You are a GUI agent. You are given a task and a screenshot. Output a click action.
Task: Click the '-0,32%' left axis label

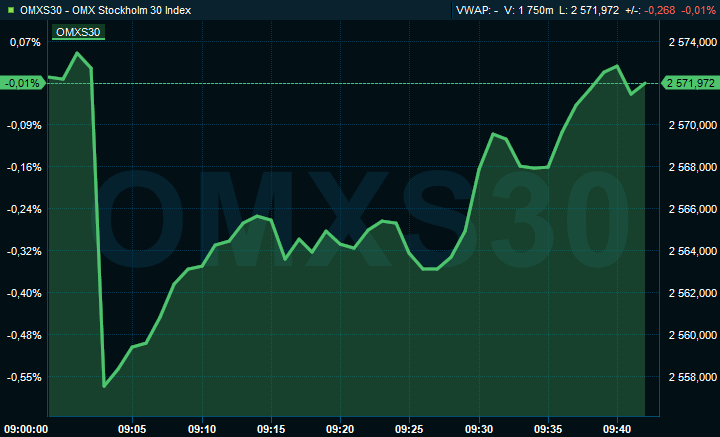(23, 251)
